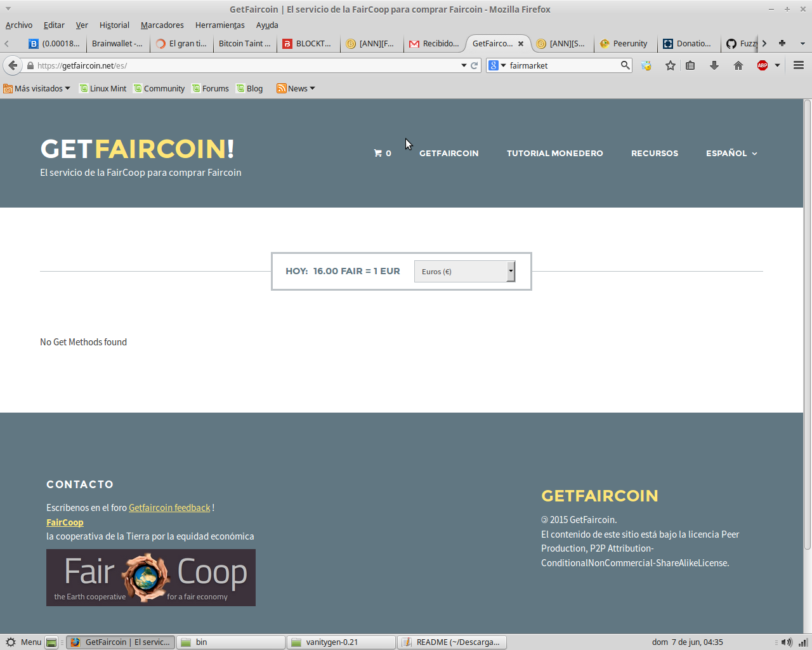
Task: Expand the ESPAÑOL language menu
Action: click(731, 153)
